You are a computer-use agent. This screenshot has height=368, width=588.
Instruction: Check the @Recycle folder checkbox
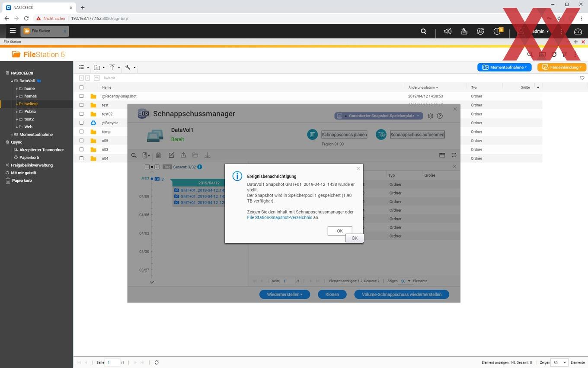(81, 123)
